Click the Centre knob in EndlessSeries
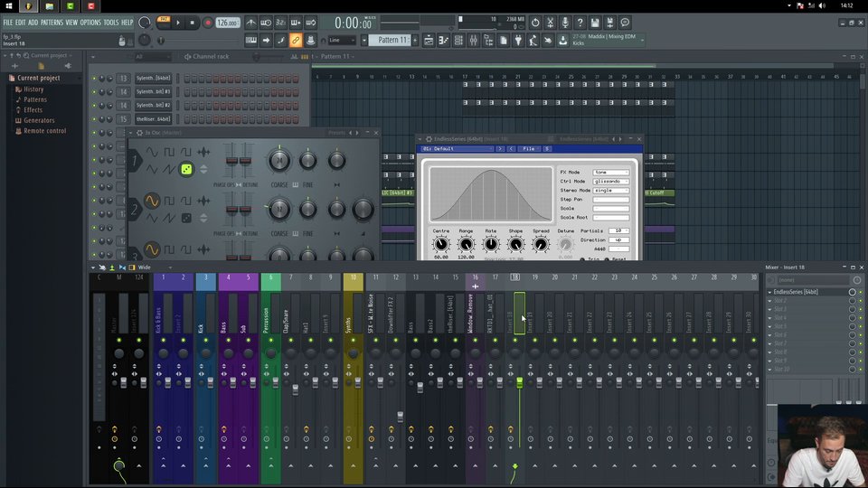 (x=440, y=244)
